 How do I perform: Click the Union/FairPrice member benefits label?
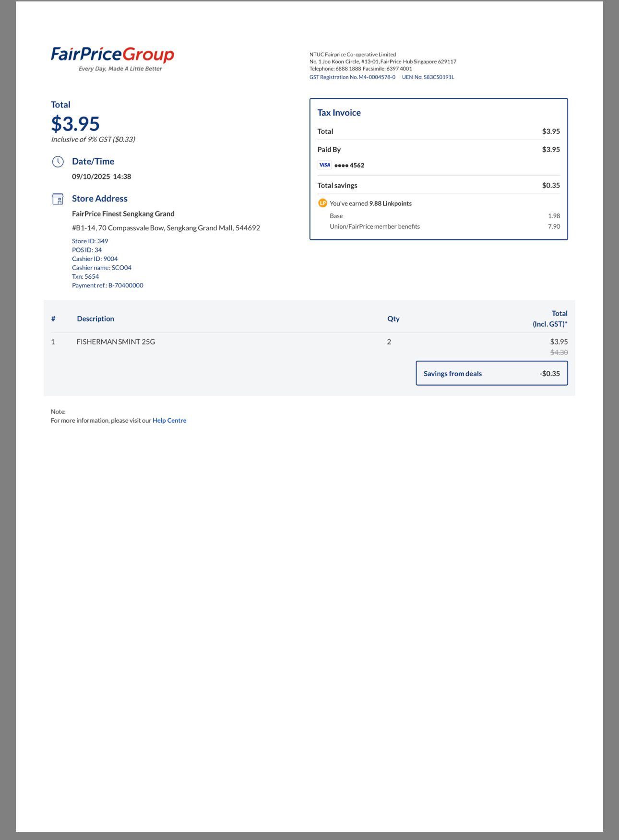click(375, 226)
